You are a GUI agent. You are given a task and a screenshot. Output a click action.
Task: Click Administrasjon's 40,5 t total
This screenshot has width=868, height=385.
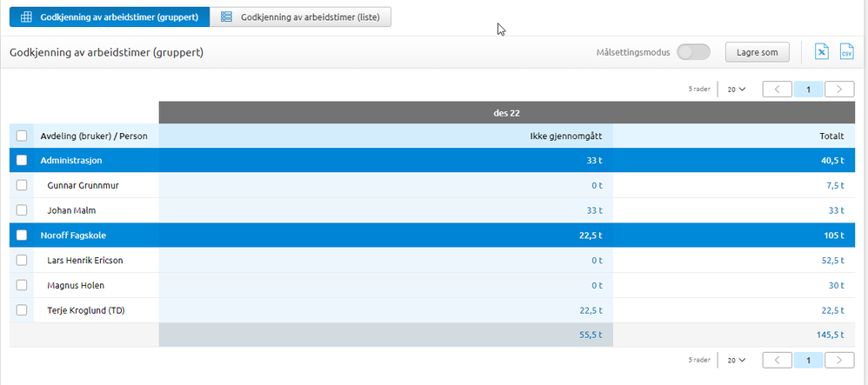(x=833, y=161)
